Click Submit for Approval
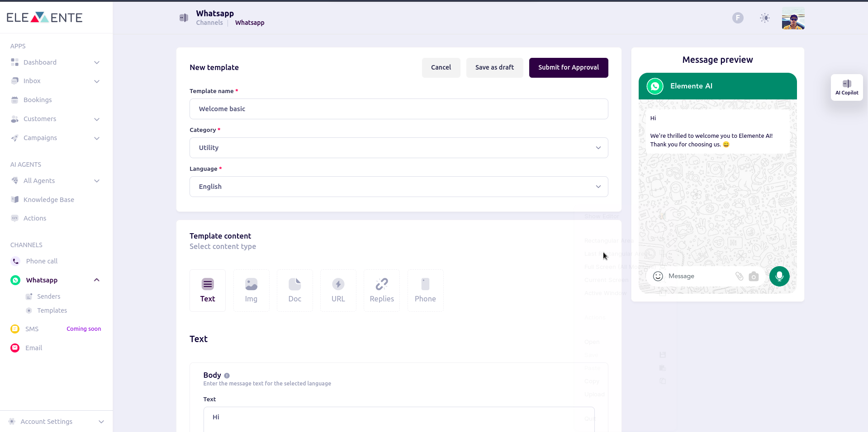The width and height of the screenshot is (868, 432). coord(569,68)
